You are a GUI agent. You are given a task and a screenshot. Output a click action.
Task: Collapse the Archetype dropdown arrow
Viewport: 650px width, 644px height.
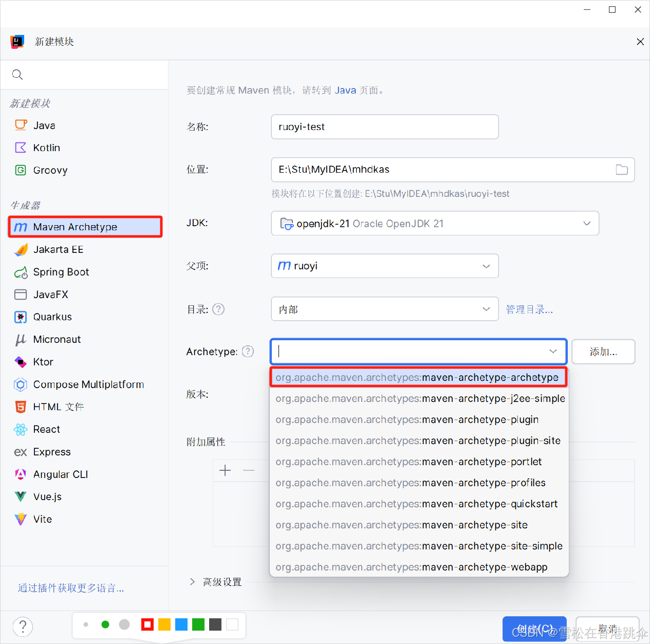(553, 352)
